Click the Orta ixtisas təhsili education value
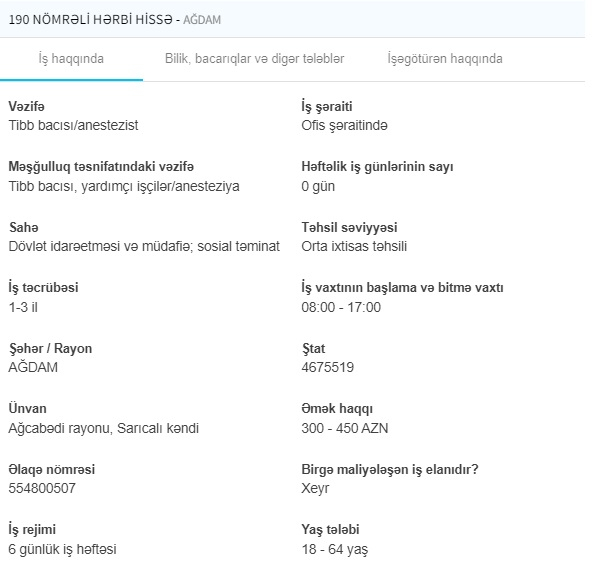594x581 pixels. 354,247
